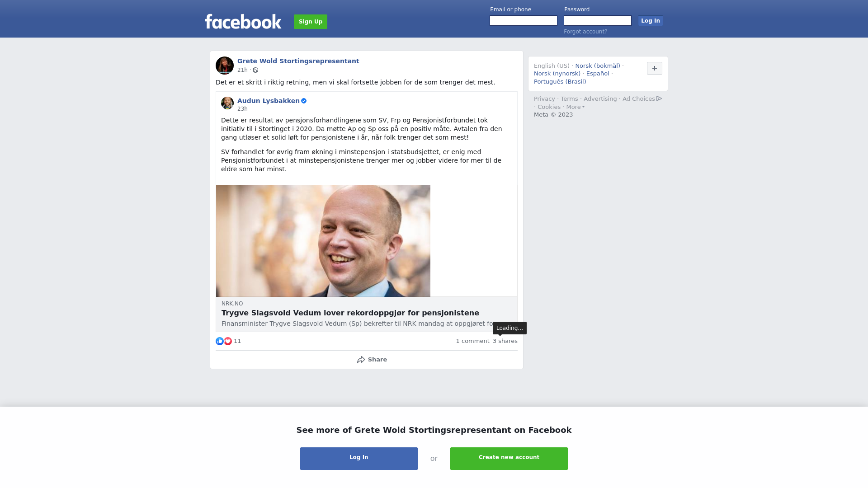The width and height of the screenshot is (868, 488).
Task: Open Audun Lysbakken's avatar thumbnail
Action: (227, 103)
